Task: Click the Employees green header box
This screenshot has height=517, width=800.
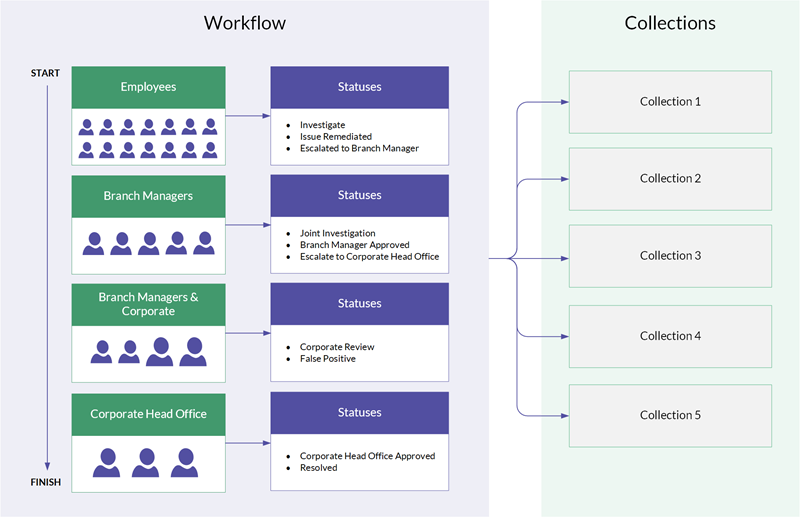Action: click(148, 87)
